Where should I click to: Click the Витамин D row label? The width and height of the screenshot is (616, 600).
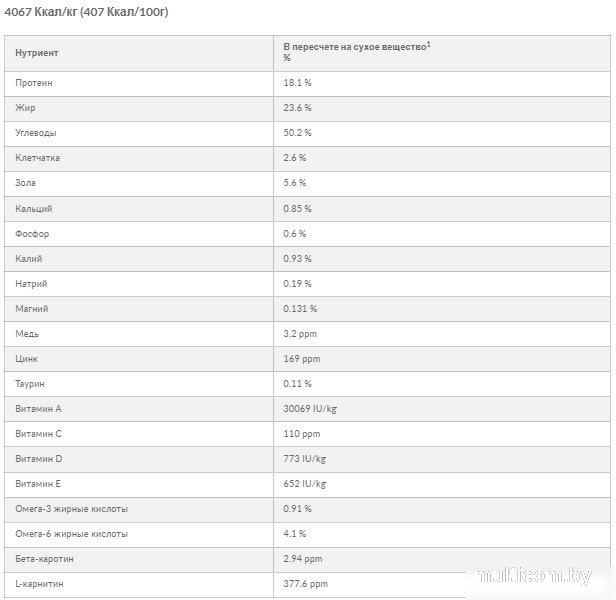pos(40,459)
